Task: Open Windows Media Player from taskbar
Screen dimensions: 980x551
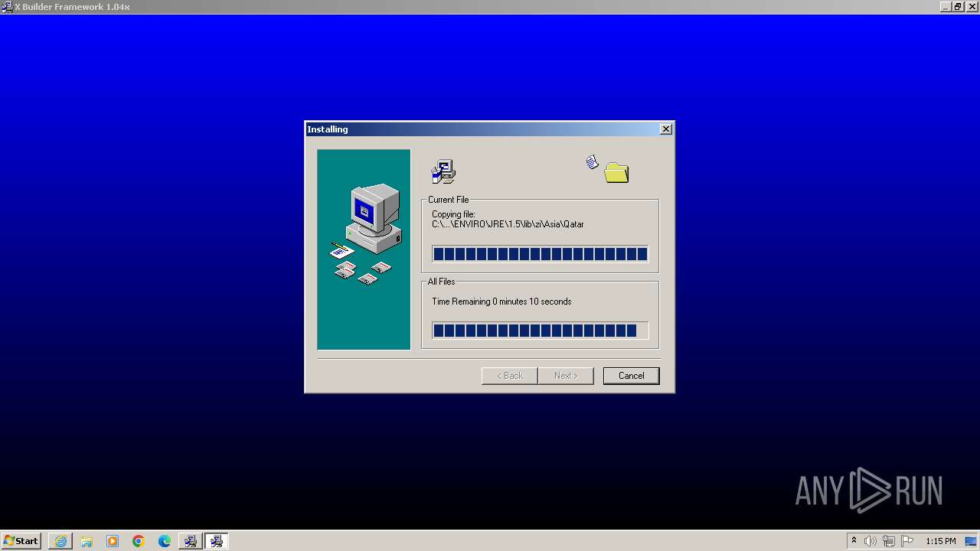Action: coord(113,541)
